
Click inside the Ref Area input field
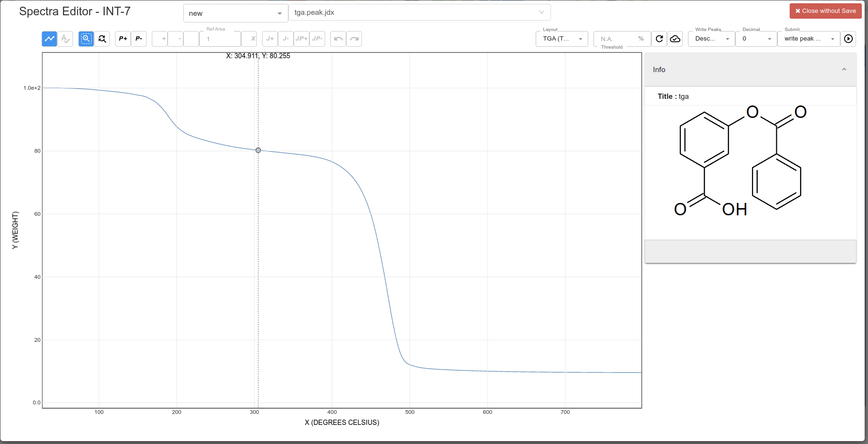(x=220, y=39)
